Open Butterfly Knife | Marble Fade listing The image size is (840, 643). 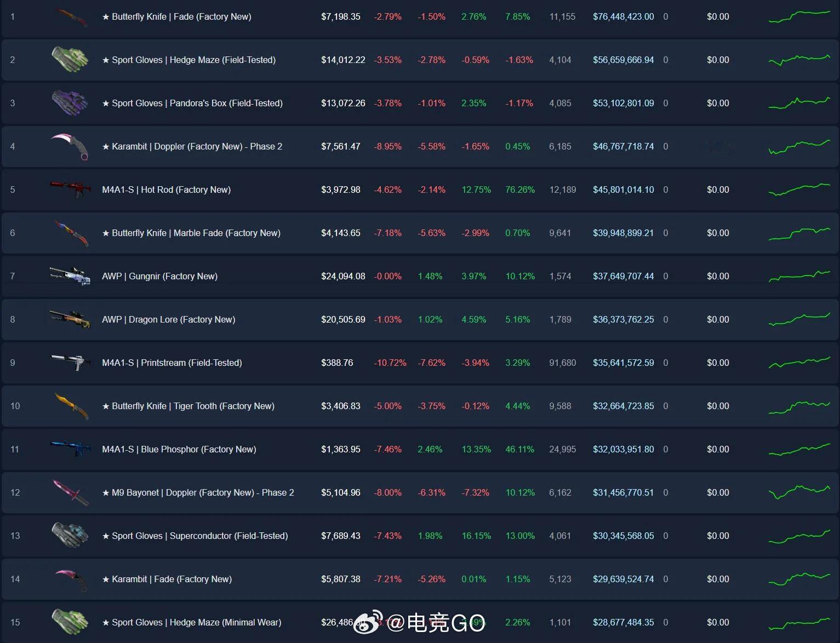pyautogui.click(x=191, y=233)
